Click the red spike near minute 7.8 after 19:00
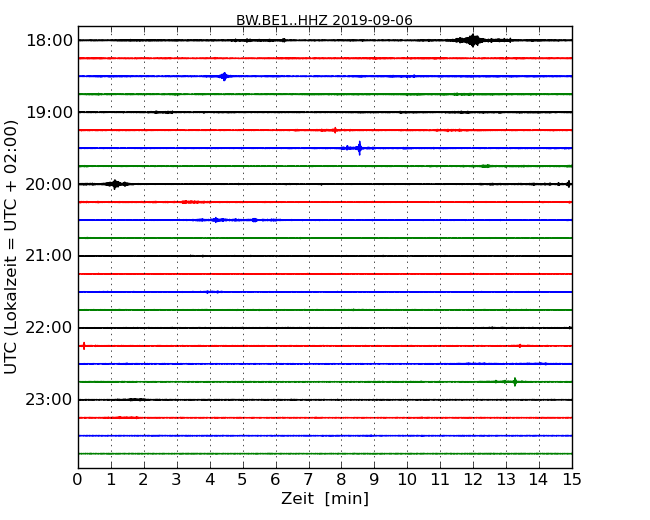This screenshot has width=650, height=520. [x=335, y=130]
